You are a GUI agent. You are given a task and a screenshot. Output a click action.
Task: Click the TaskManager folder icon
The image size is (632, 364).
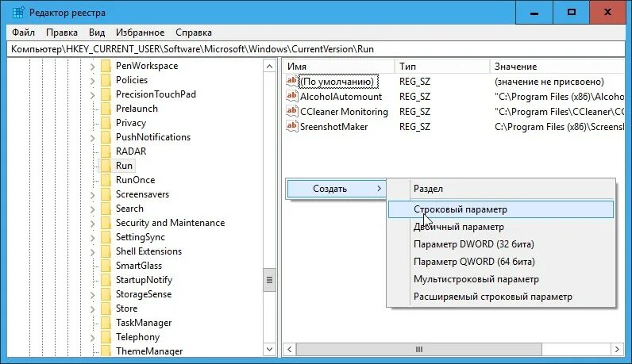pos(106,323)
